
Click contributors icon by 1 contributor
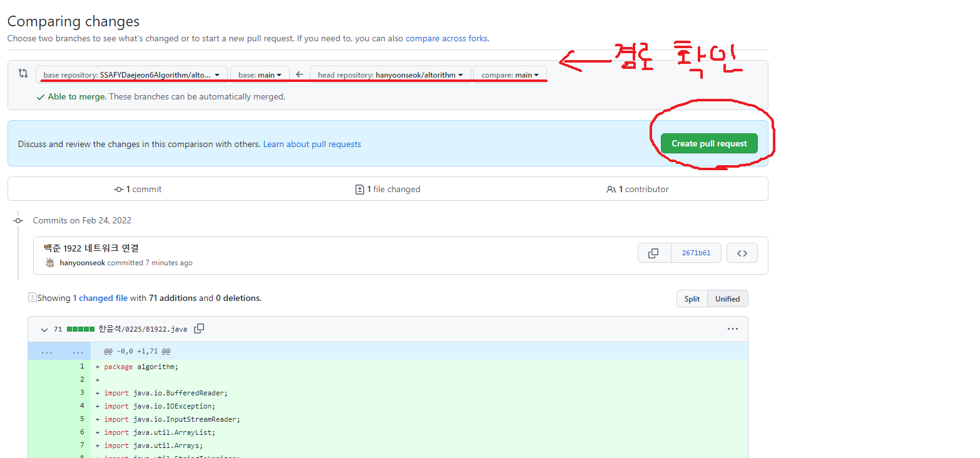tap(611, 189)
